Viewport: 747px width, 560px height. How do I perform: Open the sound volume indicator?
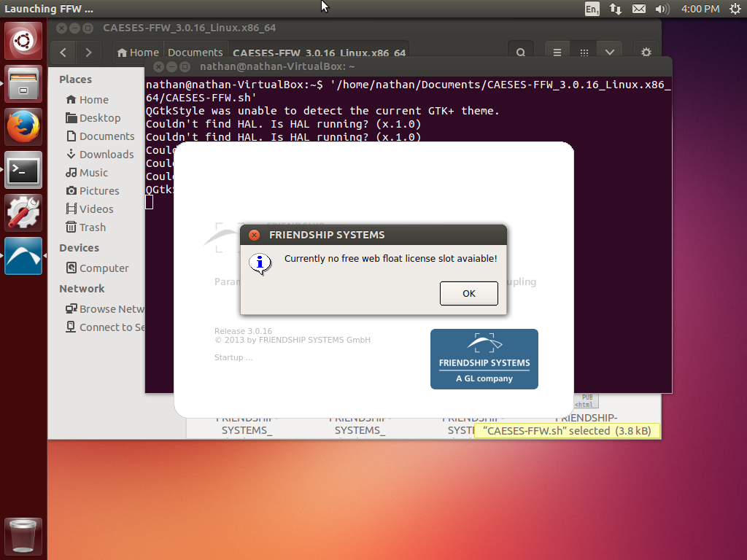tap(662, 9)
